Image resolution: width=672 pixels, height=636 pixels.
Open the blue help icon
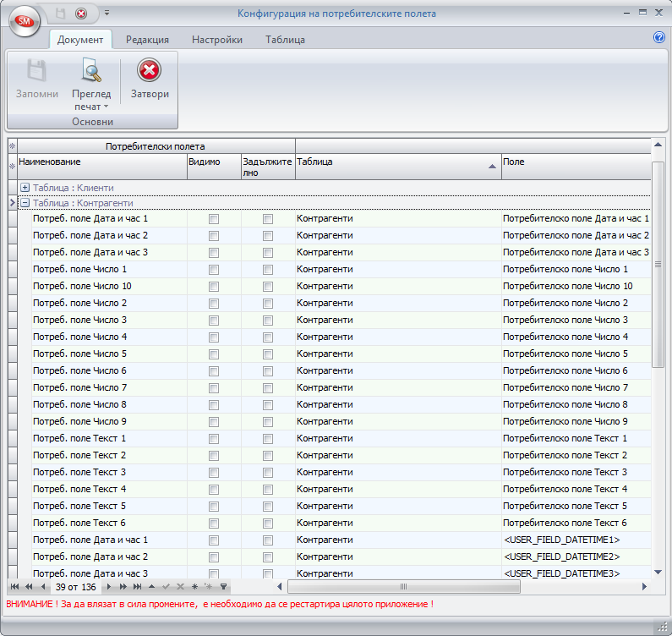tap(659, 37)
